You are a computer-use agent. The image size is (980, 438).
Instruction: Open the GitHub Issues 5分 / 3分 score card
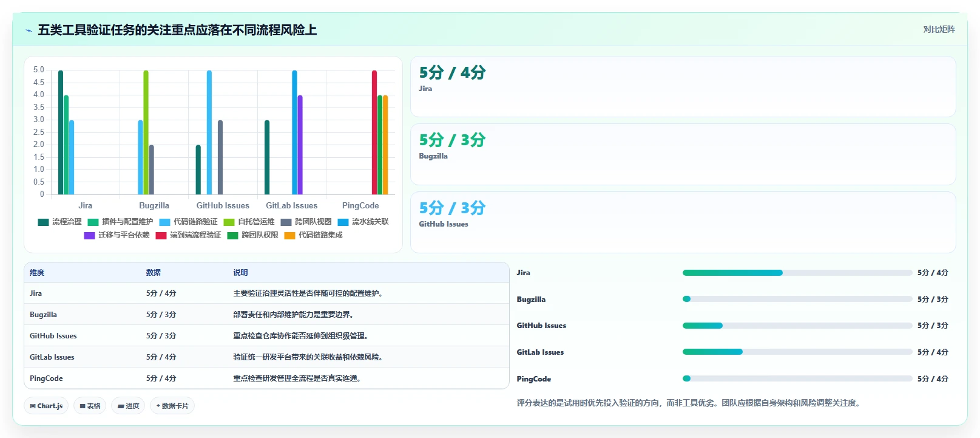point(683,222)
